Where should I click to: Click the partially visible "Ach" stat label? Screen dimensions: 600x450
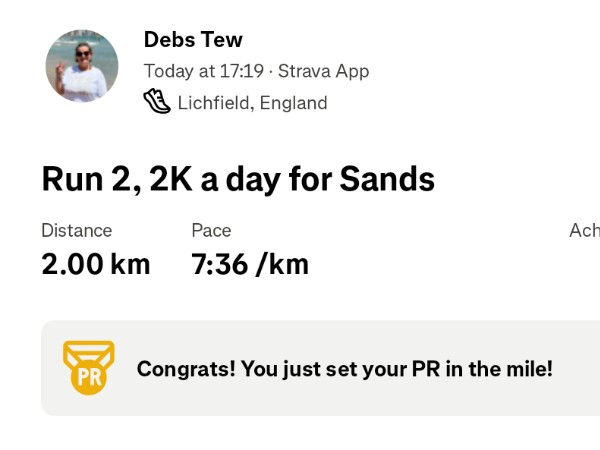[584, 230]
